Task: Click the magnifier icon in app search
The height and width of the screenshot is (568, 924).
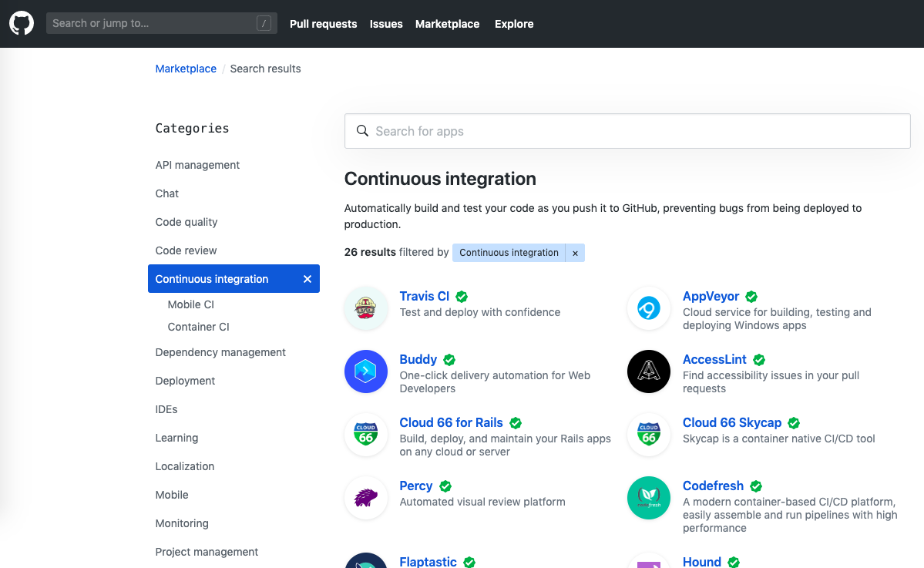Action: (362, 131)
